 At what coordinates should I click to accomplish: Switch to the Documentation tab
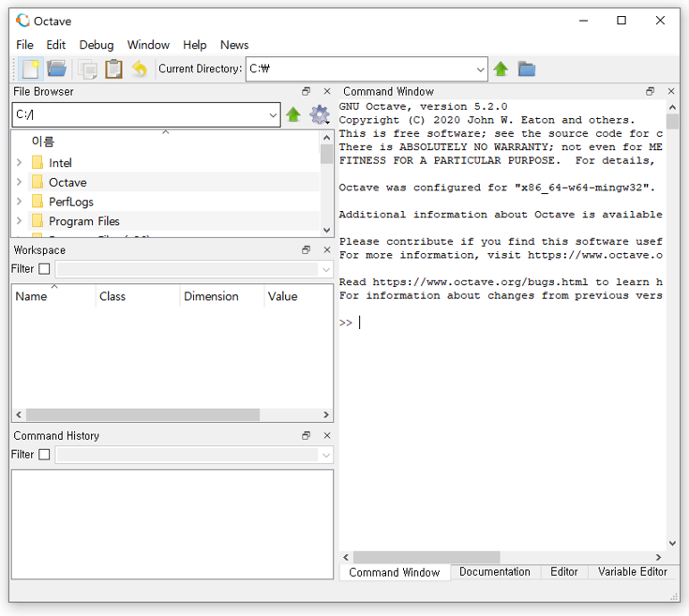tap(495, 572)
